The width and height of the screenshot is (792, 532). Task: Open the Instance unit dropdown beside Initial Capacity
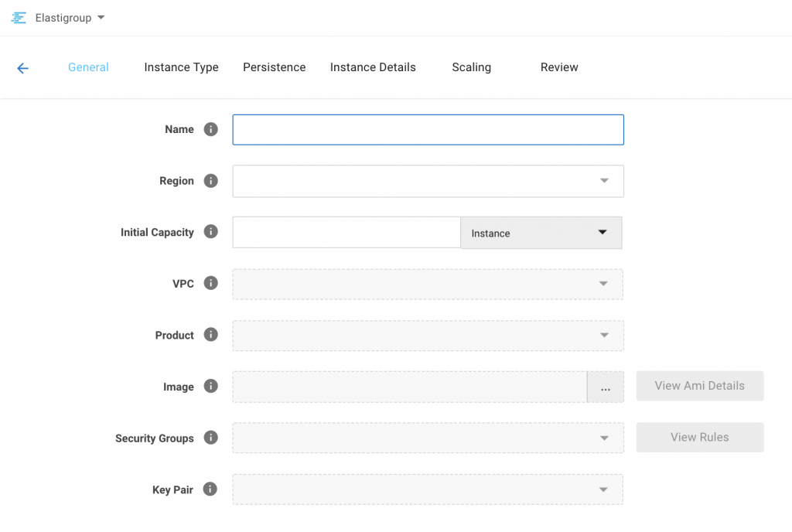point(604,232)
